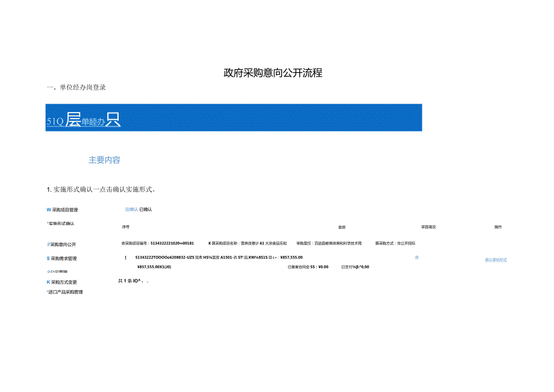The width and height of the screenshot is (554, 392).
Task: Switch to the 待确认 tab
Action: (131, 210)
